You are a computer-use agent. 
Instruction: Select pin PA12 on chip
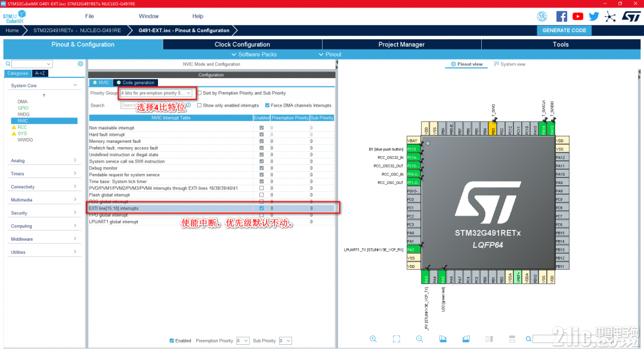point(562,158)
